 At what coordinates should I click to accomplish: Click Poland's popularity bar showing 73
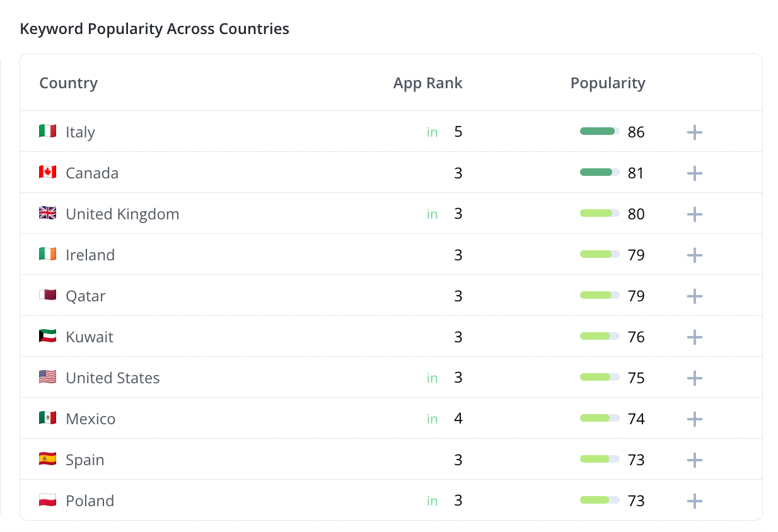(599, 500)
